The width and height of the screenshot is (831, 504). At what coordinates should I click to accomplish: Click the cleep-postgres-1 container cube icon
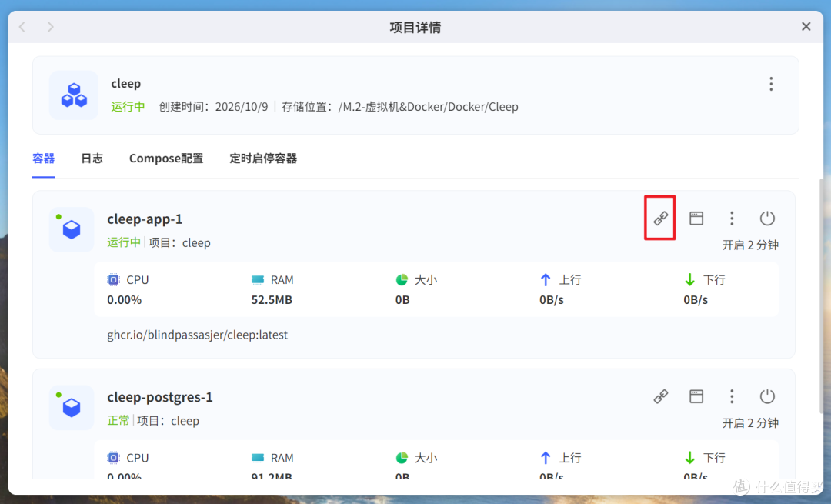(71, 408)
